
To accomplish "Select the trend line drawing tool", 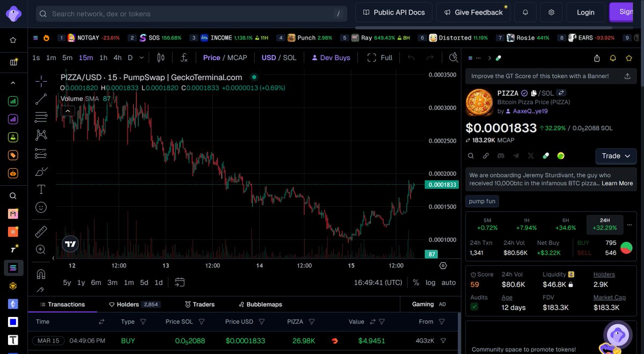I will (x=41, y=99).
